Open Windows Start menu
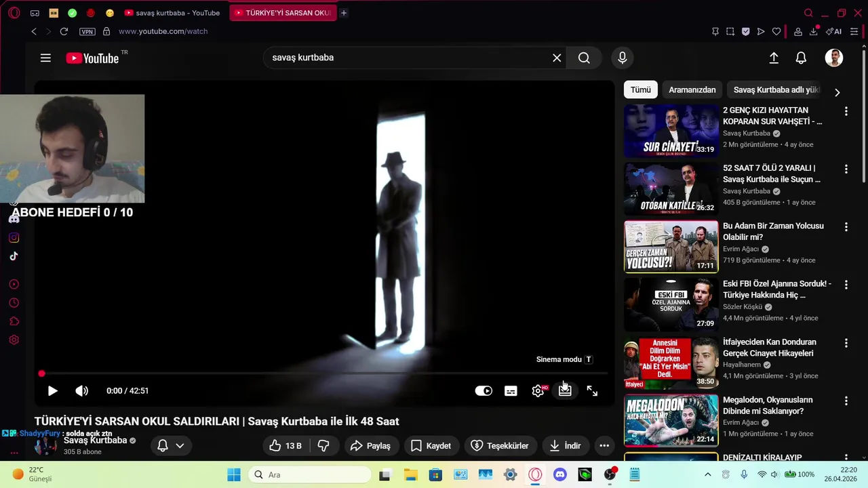868x488 pixels. tap(233, 474)
